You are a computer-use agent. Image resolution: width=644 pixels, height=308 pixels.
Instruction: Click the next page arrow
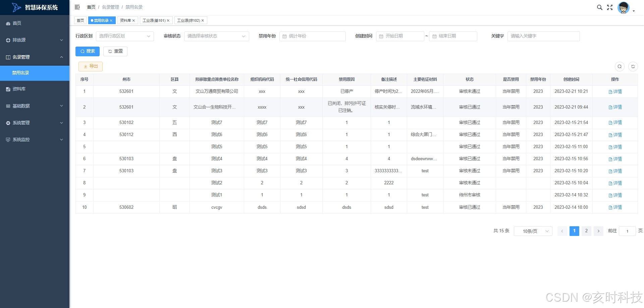click(x=598, y=231)
